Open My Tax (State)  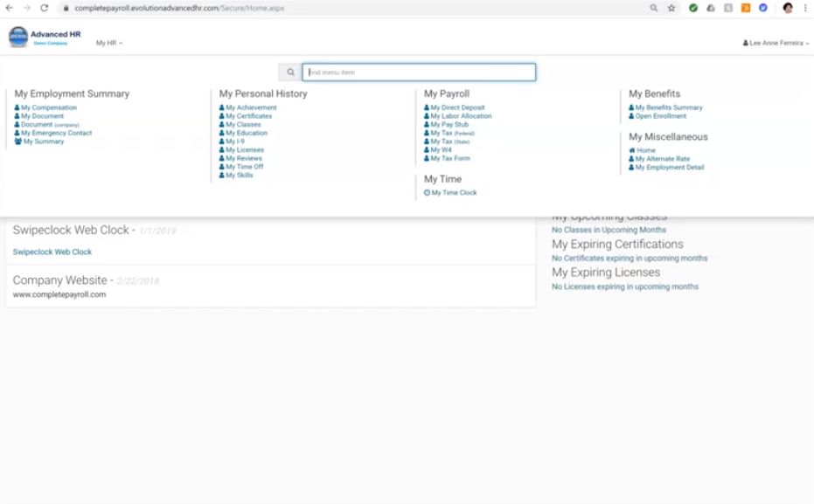447,141
